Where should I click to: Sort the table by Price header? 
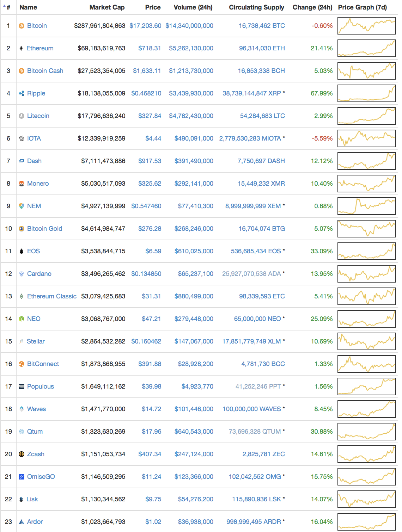153,7
